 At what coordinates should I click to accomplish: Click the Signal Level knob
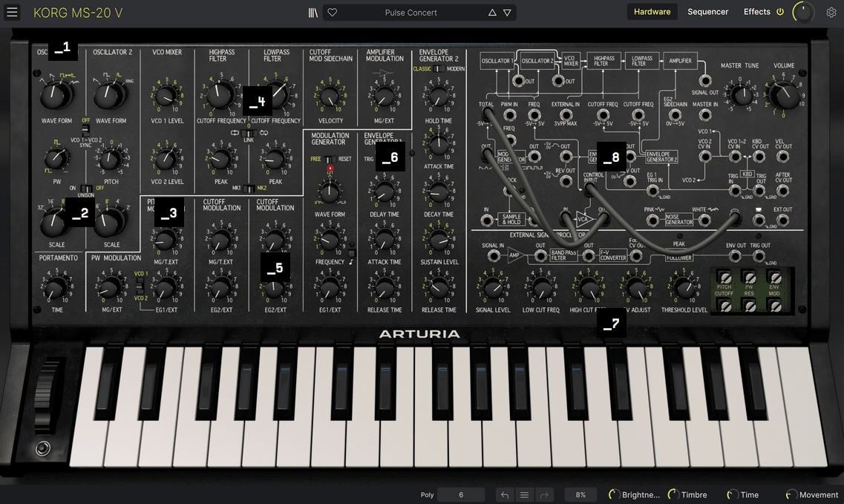tap(492, 289)
